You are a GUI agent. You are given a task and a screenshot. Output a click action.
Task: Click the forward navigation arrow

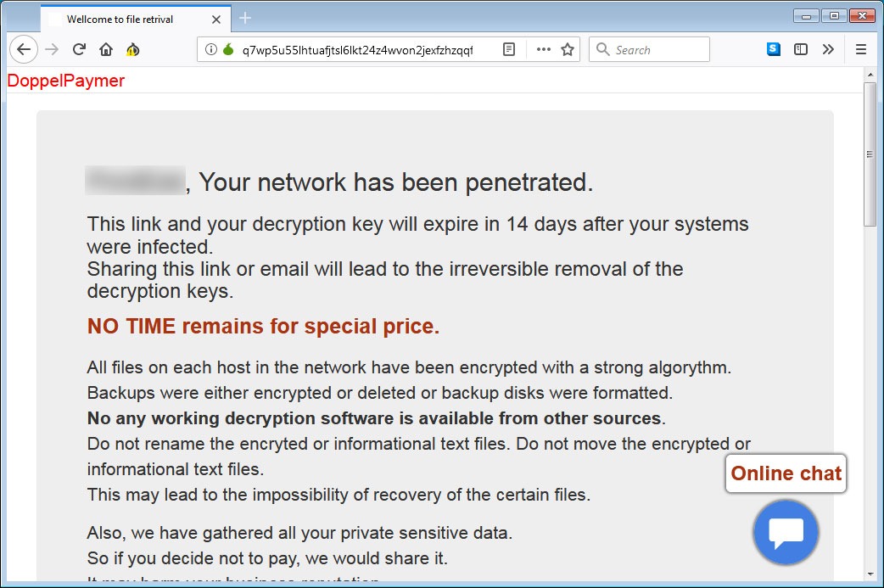point(52,49)
